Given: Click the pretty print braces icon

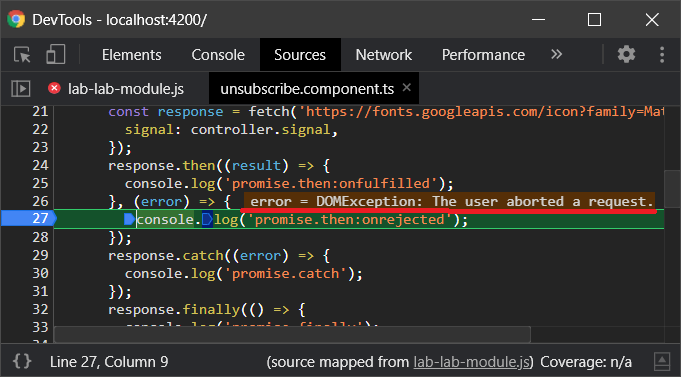Looking at the screenshot, I should point(21,361).
